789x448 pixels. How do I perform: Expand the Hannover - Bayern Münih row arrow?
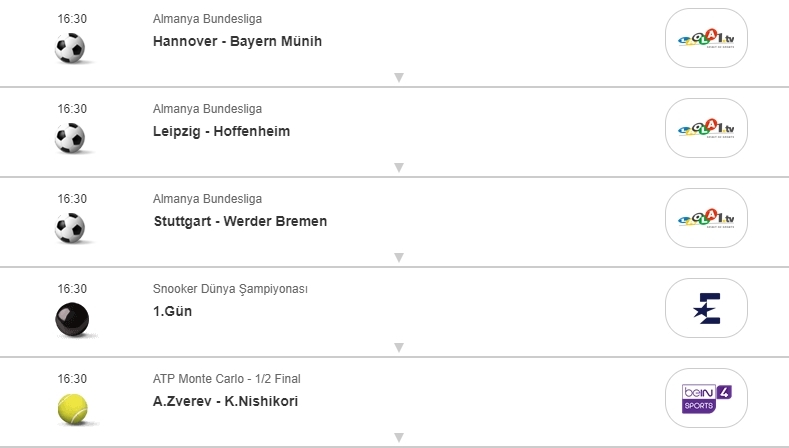click(398, 77)
